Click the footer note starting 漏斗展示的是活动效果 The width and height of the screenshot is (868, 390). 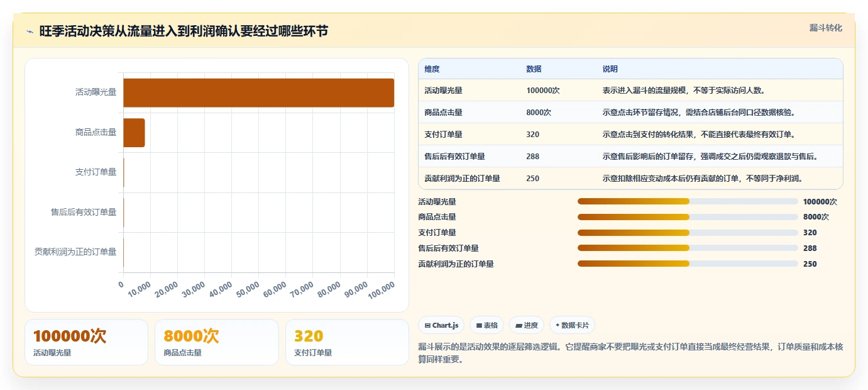[x=630, y=354]
